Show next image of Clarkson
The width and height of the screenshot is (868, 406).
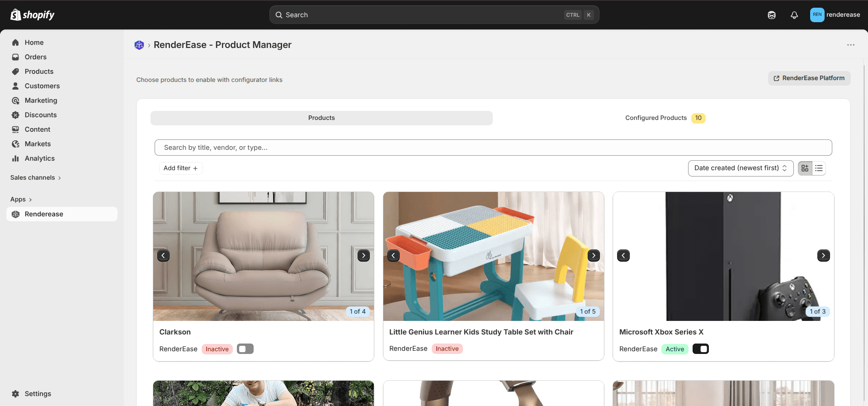(x=364, y=256)
